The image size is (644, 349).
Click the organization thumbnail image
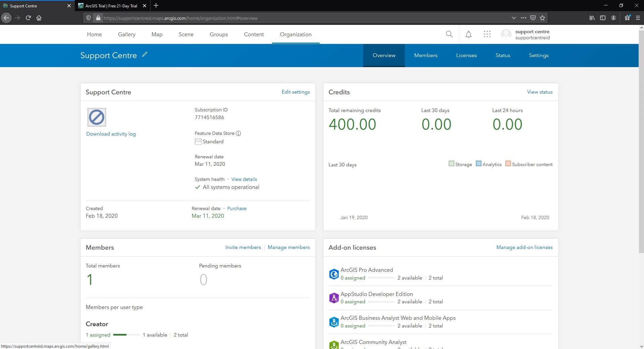(97, 117)
